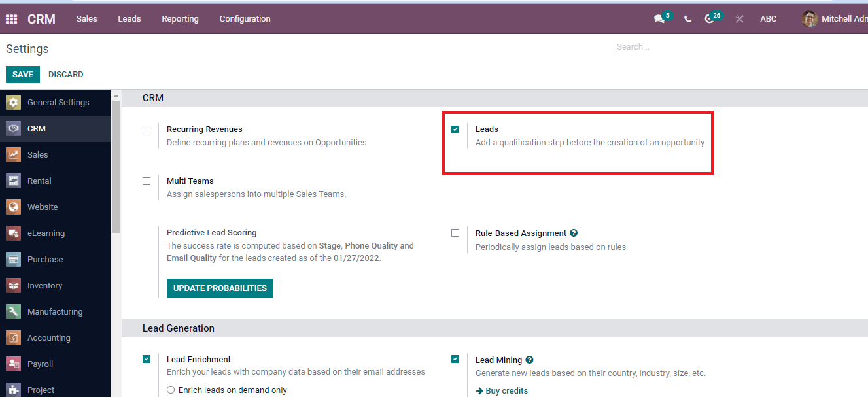Click the Save button

click(x=23, y=75)
